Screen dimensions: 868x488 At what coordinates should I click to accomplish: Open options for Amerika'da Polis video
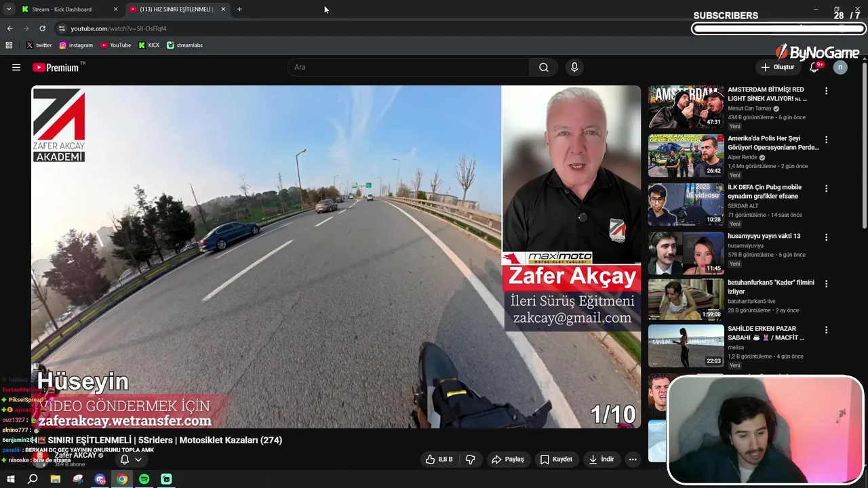(826, 140)
